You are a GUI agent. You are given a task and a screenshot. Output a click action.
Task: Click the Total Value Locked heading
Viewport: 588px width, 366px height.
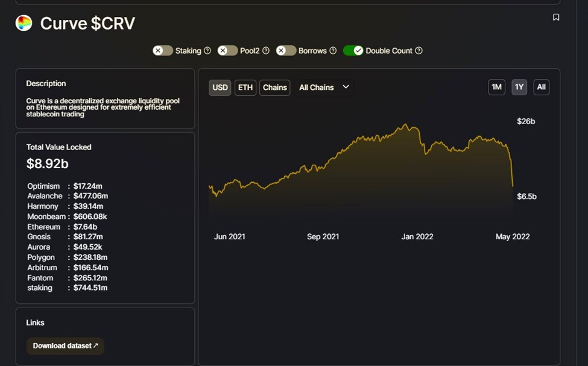pyautogui.click(x=58, y=147)
